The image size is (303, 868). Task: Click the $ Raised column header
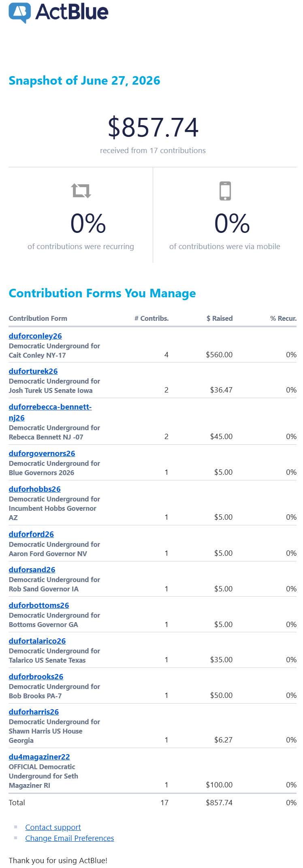coord(220,318)
